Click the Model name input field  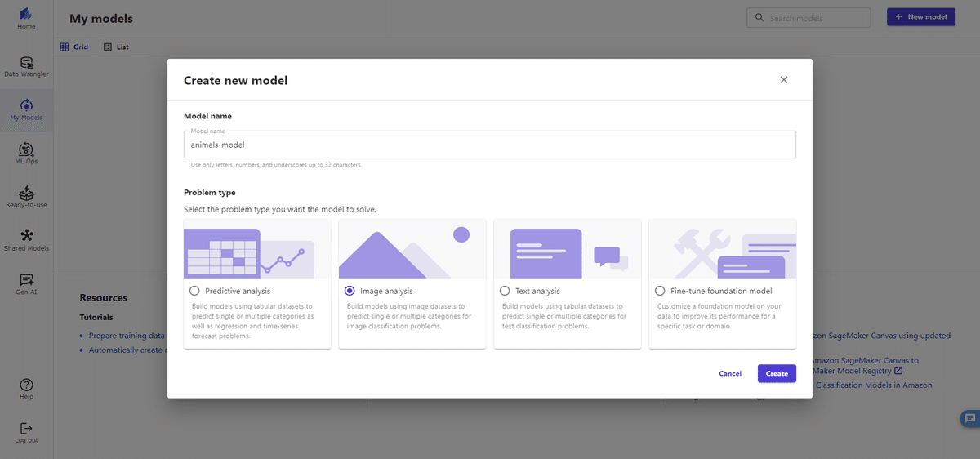tap(490, 145)
